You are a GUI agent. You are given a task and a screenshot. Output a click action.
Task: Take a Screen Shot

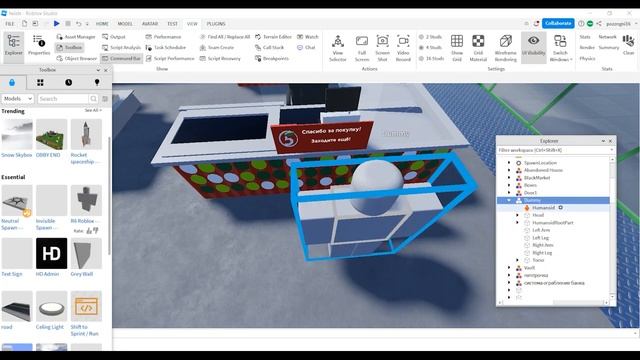382,48
